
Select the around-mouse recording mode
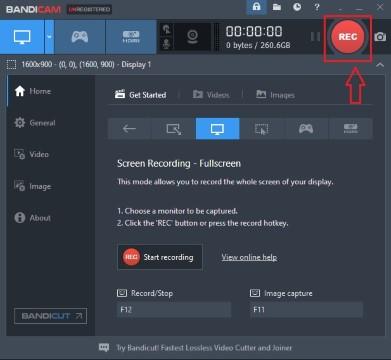tap(262, 129)
